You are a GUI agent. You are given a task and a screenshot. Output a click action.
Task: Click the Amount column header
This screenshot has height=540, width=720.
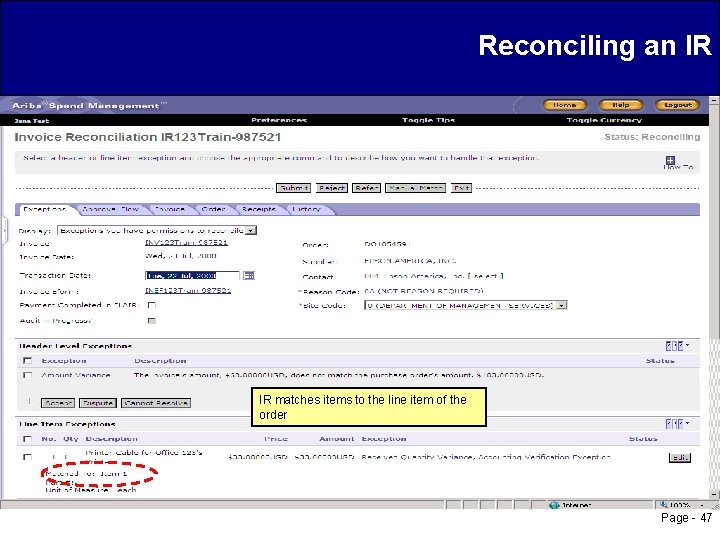pos(337,439)
